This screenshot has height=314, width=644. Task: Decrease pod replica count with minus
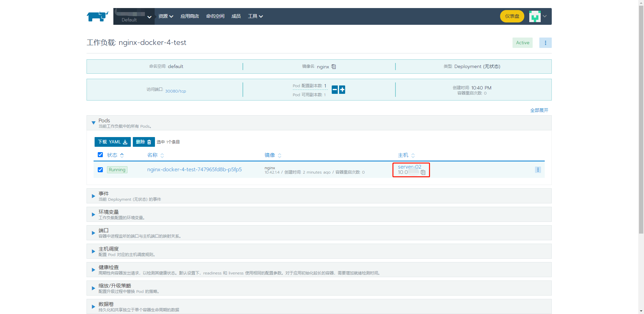point(335,90)
